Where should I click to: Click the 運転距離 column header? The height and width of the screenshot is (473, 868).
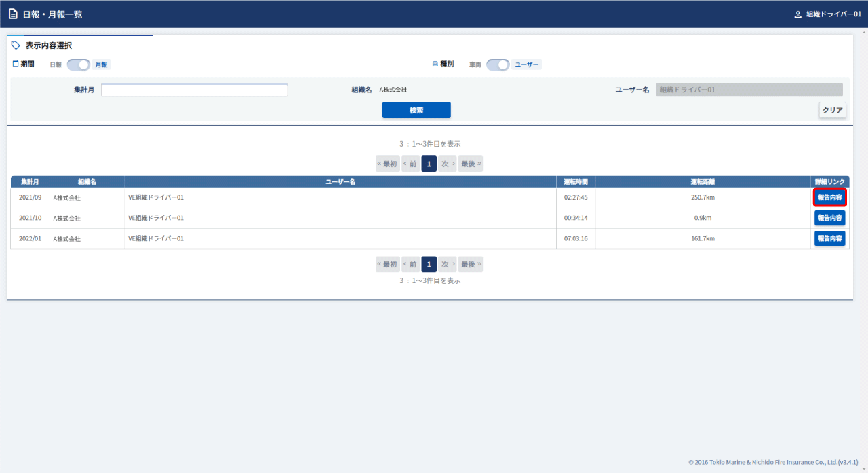click(703, 182)
